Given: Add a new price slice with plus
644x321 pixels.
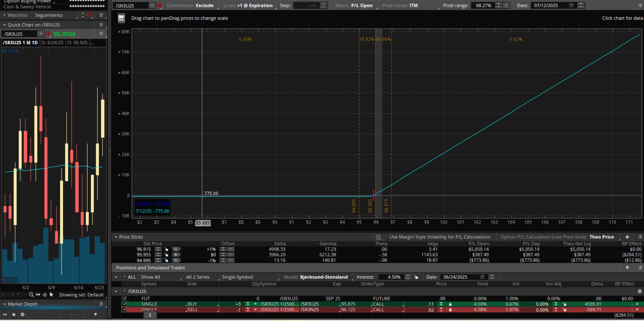Looking at the screenshot, I should click(x=627, y=237).
